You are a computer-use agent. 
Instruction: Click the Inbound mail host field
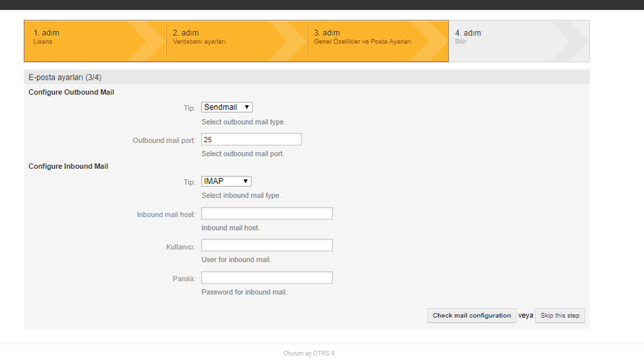point(267,214)
